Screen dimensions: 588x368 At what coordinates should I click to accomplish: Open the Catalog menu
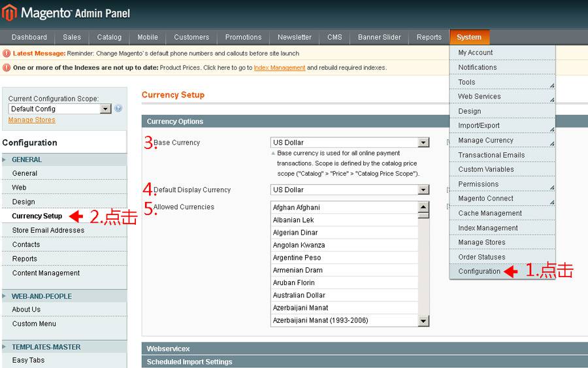point(109,37)
